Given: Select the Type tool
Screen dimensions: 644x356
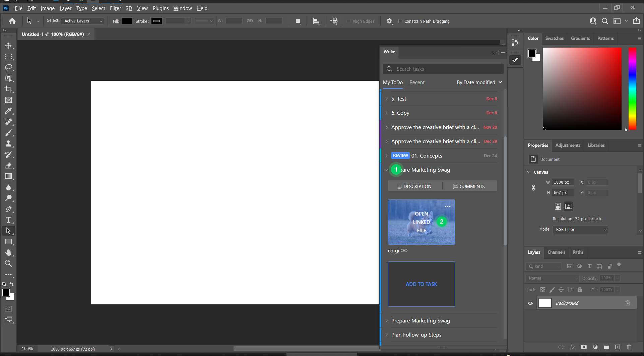Looking at the screenshot, I should pyautogui.click(x=9, y=220).
